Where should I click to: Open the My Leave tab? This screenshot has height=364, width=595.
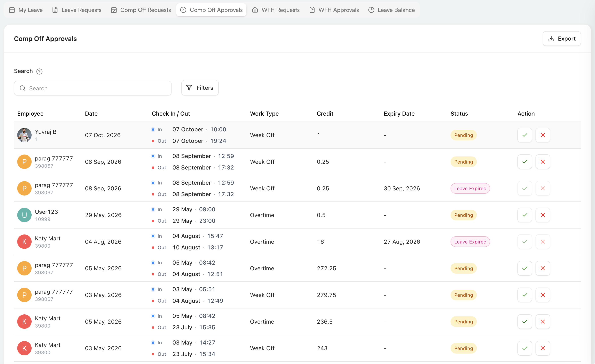pos(26,10)
